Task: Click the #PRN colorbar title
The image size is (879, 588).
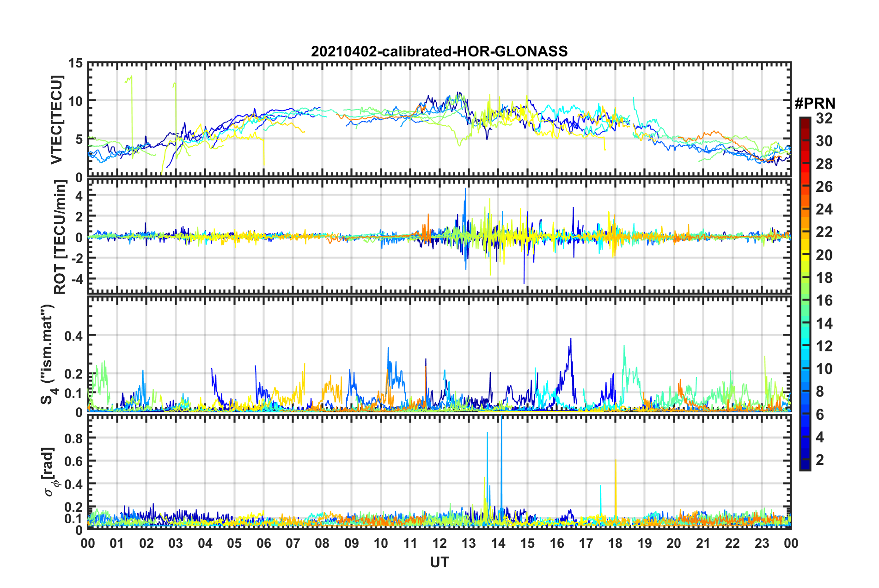Action: coord(815,104)
